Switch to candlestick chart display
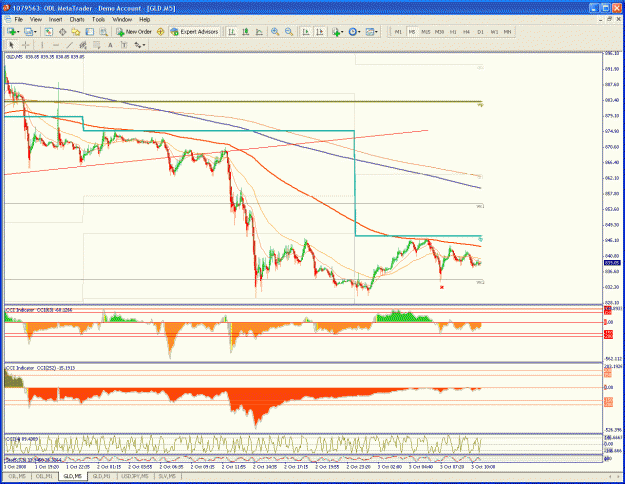This screenshot has width=625, height=484. pyautogui.click(x=246, y=31)
